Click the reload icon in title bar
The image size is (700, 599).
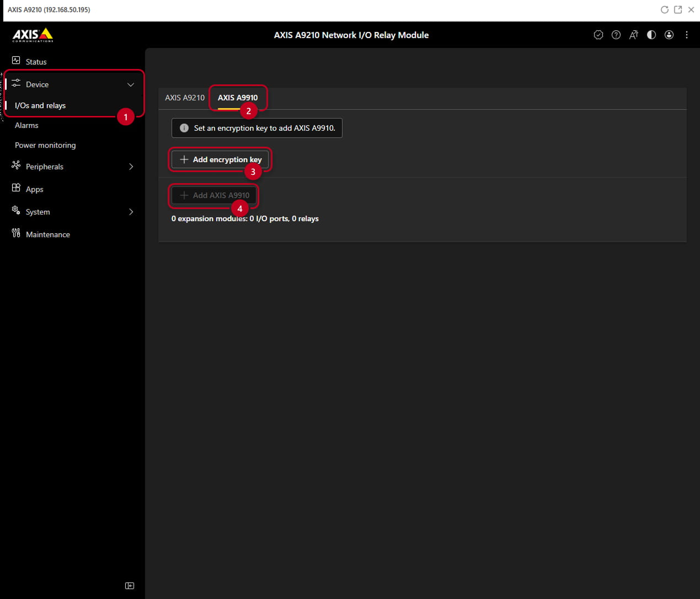click(x=665, y=9)
